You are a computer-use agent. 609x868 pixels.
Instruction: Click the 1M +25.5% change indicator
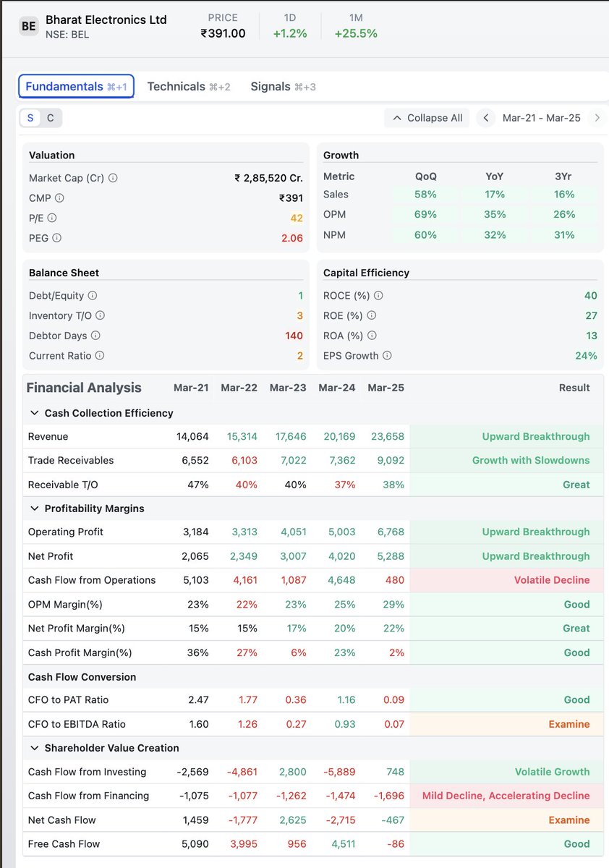click(356, 26)
